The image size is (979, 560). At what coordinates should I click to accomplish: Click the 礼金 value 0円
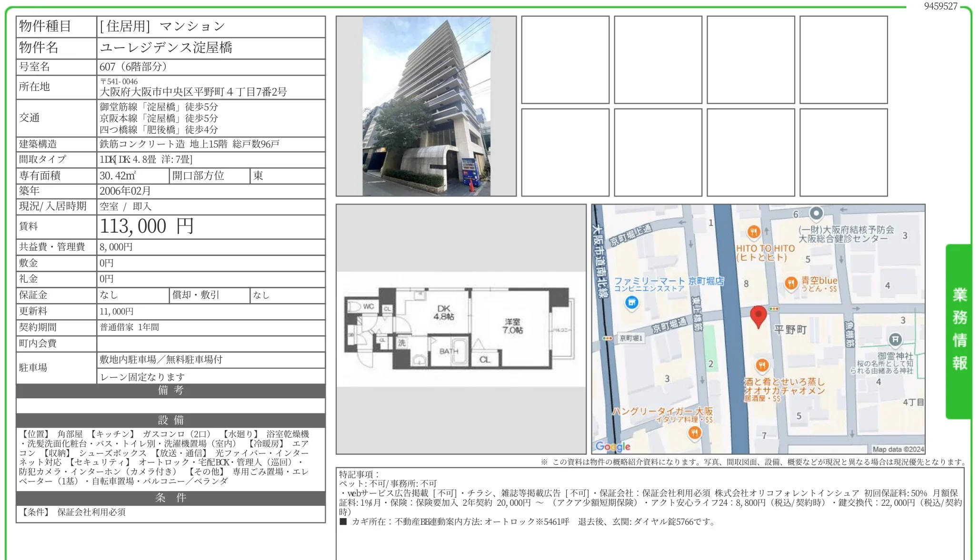click(107, 279)
